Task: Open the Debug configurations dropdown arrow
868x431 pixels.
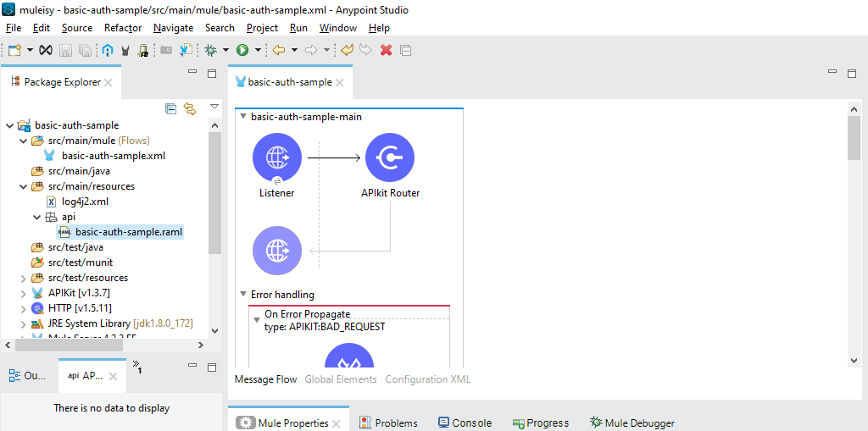Action: click(x=225, y=50)
